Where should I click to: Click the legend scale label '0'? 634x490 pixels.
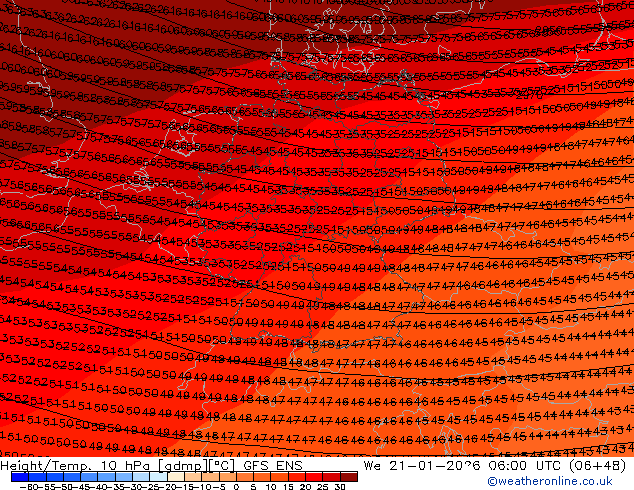point(236,487)
